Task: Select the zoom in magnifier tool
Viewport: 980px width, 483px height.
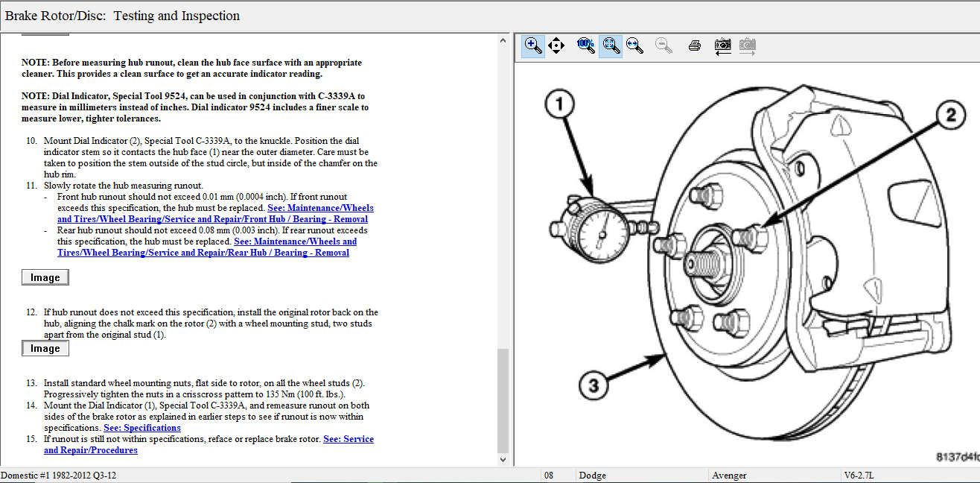Action: tap(532, 45)
